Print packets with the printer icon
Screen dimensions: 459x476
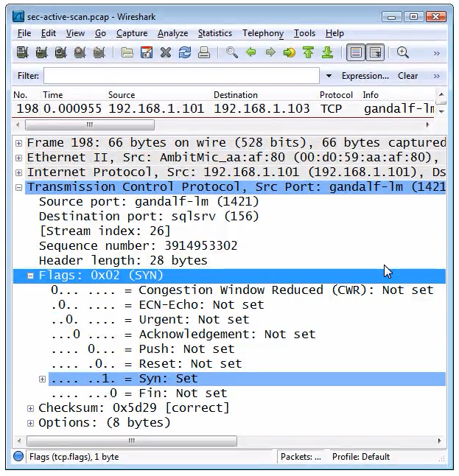(204, 52)
